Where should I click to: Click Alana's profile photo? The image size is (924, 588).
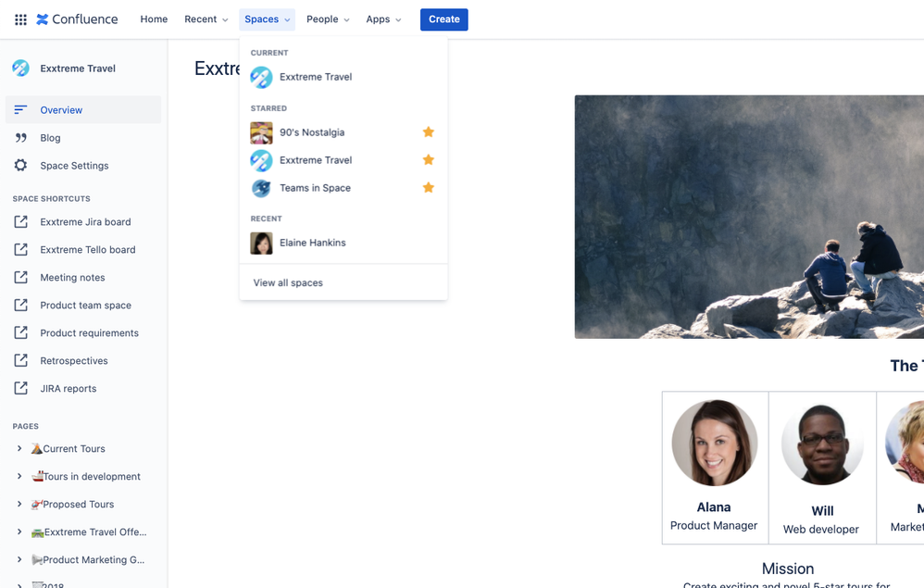(x=714, y=443)
